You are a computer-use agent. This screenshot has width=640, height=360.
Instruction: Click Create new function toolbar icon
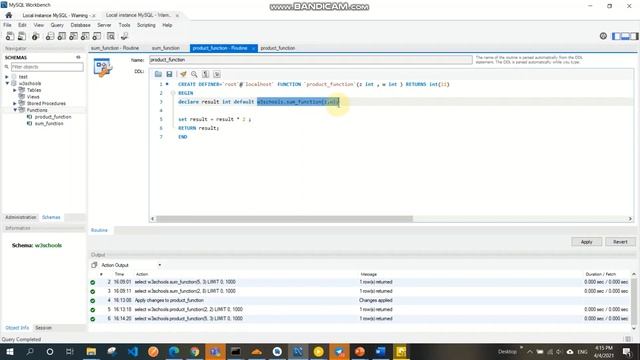tap(97, 36)
